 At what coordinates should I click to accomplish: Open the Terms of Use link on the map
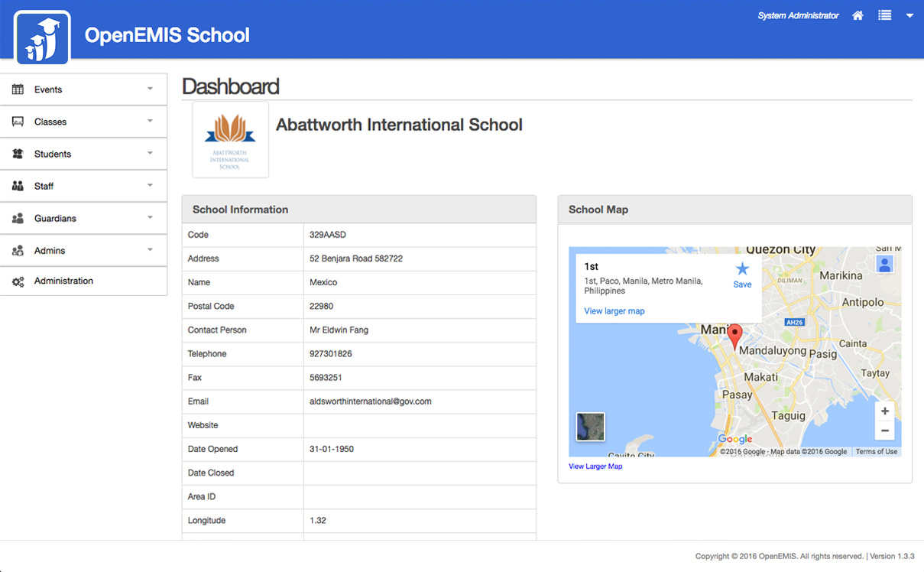pos(876,451)
